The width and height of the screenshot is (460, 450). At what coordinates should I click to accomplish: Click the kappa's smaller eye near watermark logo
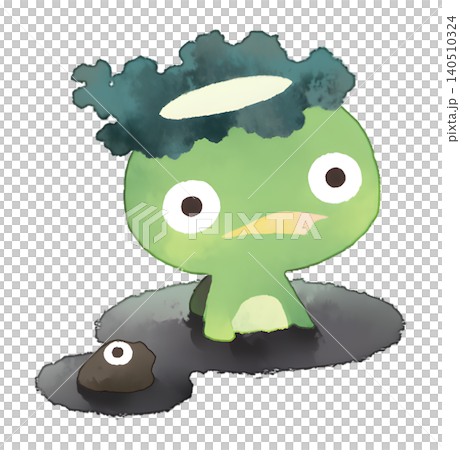tap(191, 206)
